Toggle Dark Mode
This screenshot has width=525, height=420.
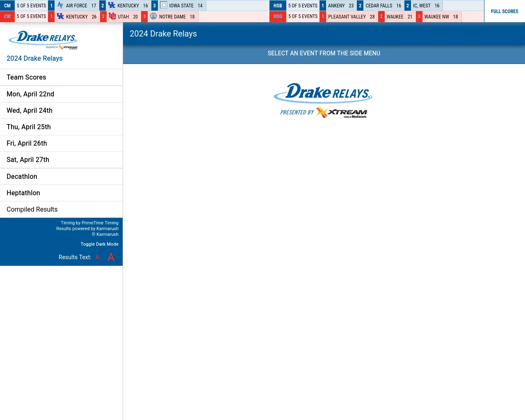[100, 244]
